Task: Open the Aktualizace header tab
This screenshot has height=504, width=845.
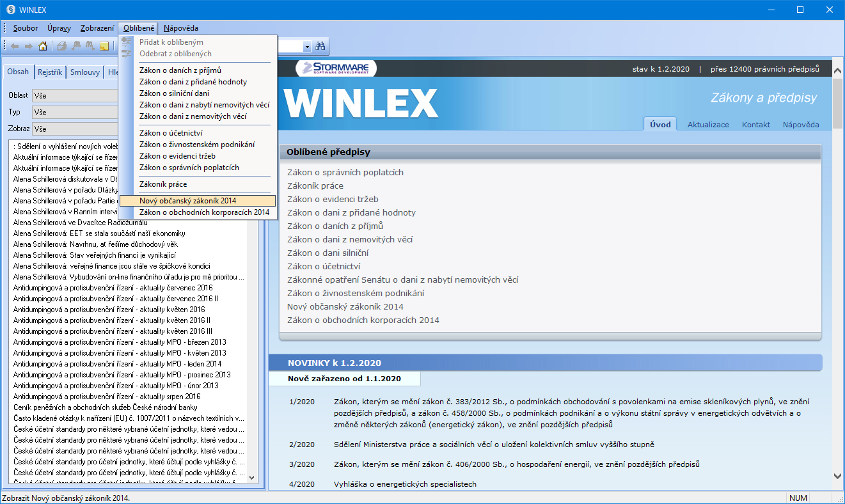Action: click(708, 125)
